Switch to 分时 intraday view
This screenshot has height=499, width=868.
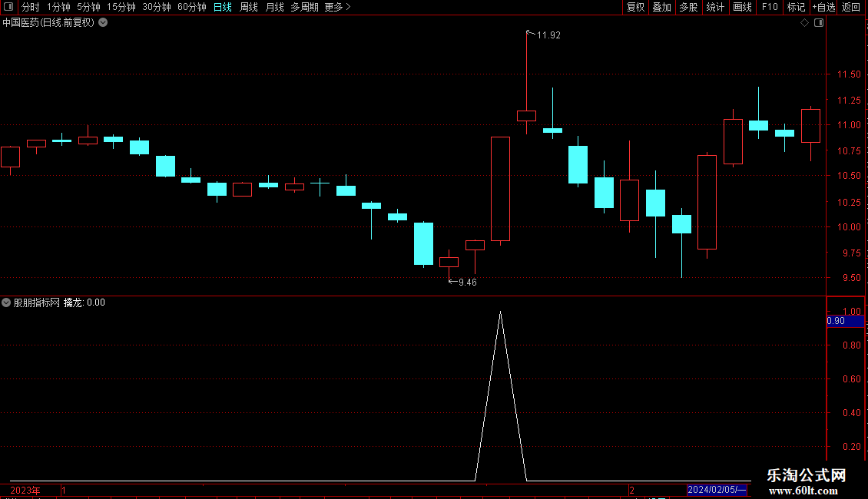coord(31,7)
